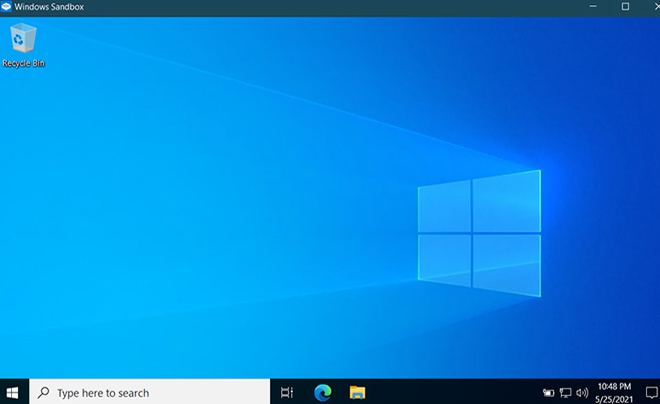This screenshot has height=404, width=660.
Task: Click the Type here to search box
Action: pyautogui.click(x=150, y=393)
